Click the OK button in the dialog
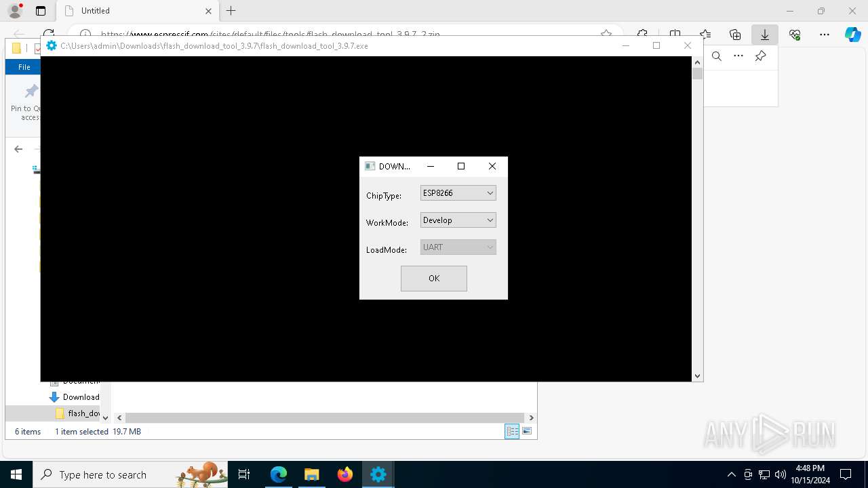Image resolution: width=868 pixels, height=488 pixels. tap(434, 279)
